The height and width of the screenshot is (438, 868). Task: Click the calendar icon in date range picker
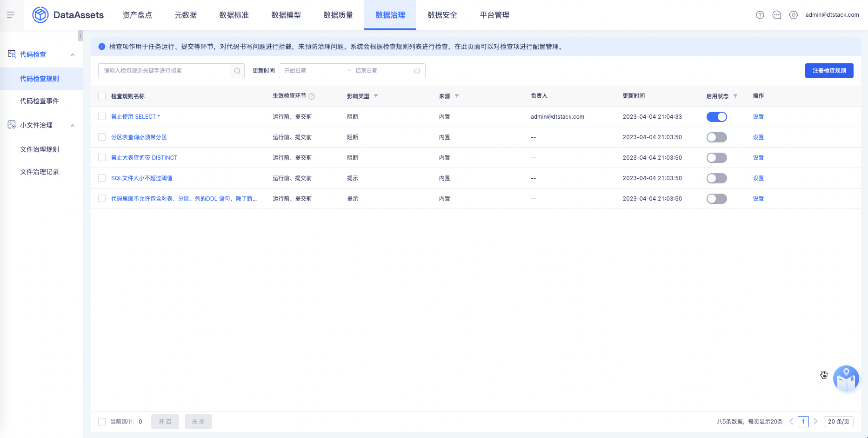(417, 71)
